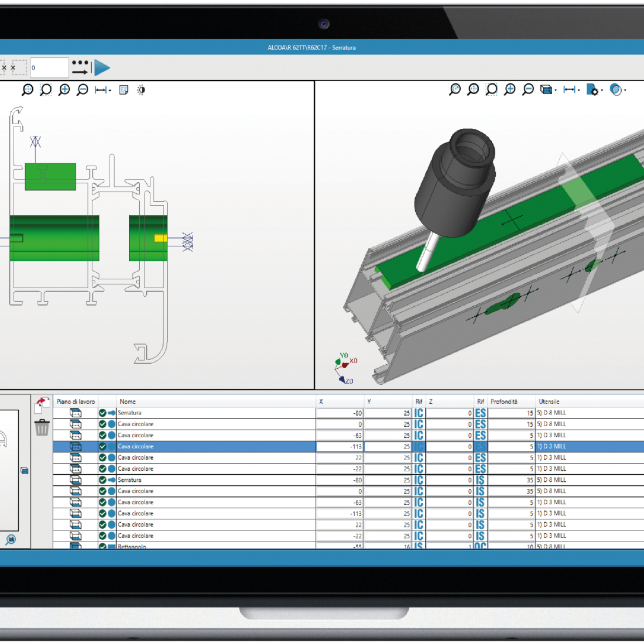Open the dimensions display icon in 2D toolbar

(101, 90)
